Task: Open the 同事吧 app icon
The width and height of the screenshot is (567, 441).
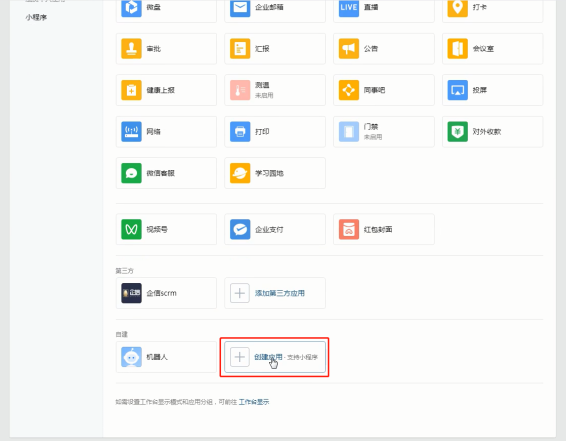Action: (x=349, y=90)
